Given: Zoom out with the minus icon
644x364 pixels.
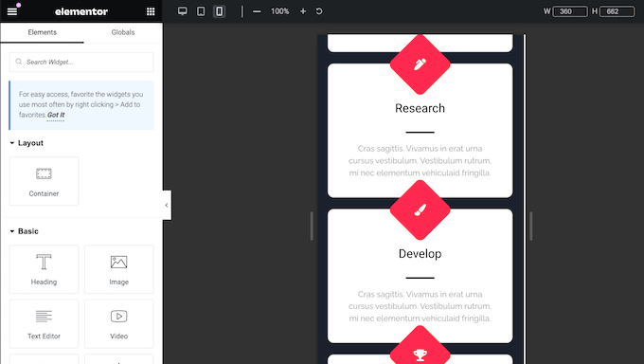Looking at the screenshot, I should [x=257, y=11].
